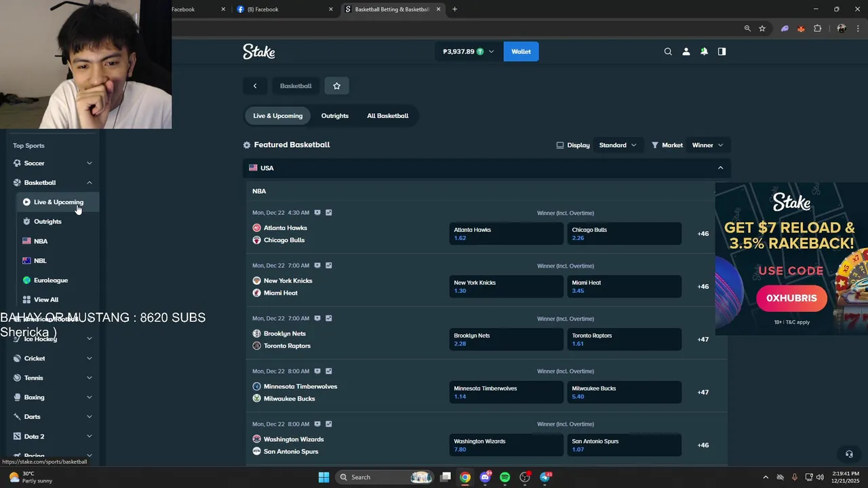Image resolution: width=868 pixels, height=488 pixels.
Task: Open stats chart icon for Hawks vs Bulls
Action: coord(329,213)
